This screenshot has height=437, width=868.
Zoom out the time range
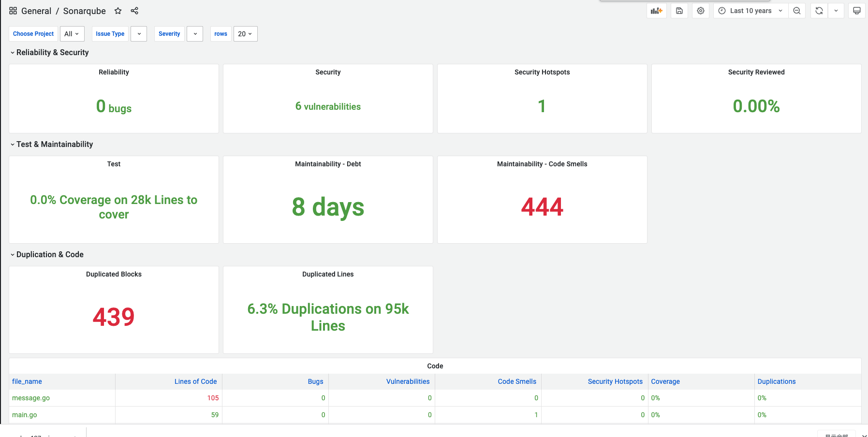click(797, 11)
